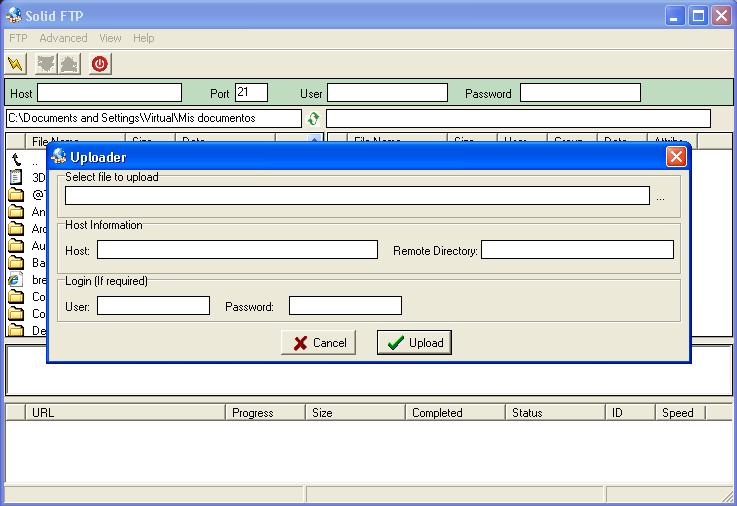Minimize the Solid FTP window
The width and height of the screenshot is (737, 506).
pyautogui.click(x=675, y=16)
